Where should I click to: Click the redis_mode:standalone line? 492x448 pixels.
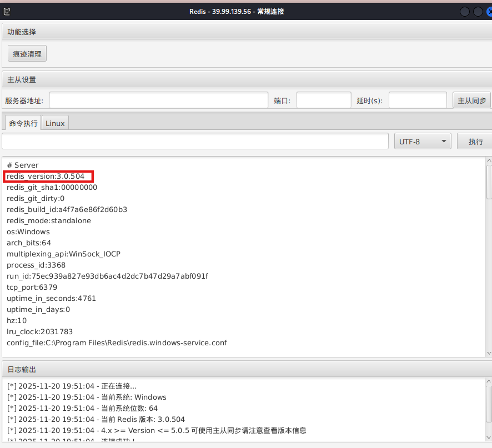tap(49, 220)
